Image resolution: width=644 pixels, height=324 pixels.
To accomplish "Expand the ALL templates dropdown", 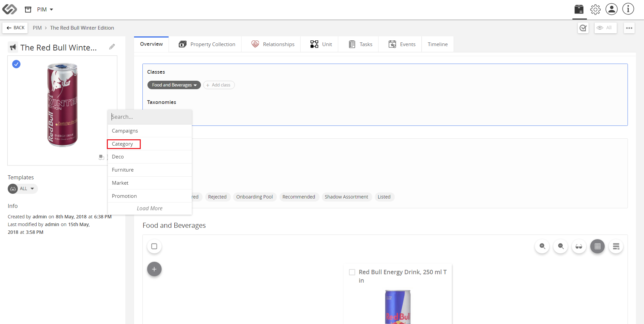I will (x=23, y=189).
